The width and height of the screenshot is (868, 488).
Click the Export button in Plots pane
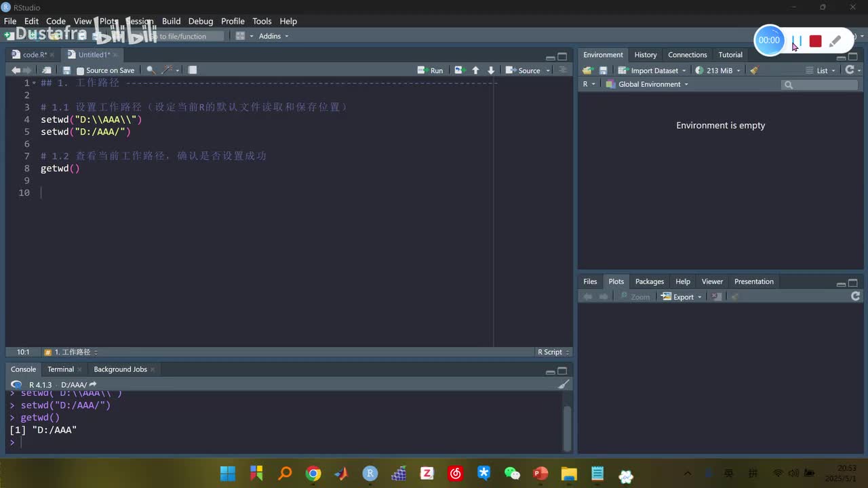(682, 297)
